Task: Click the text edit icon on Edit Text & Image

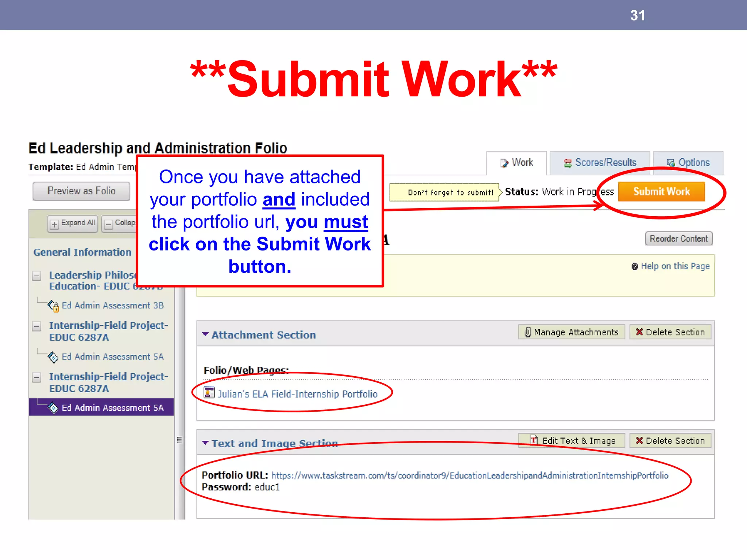Action: 534,440
